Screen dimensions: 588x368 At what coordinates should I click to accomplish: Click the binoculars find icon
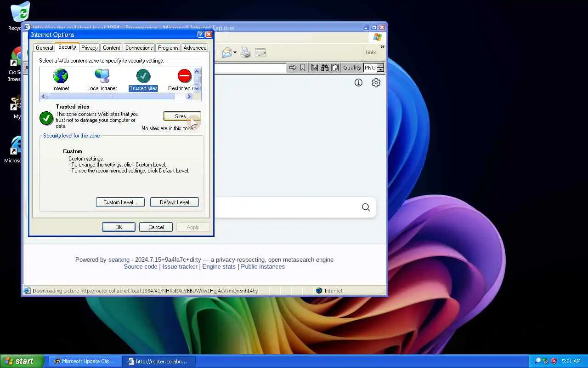pyautogui.click(x=325, y=68)
